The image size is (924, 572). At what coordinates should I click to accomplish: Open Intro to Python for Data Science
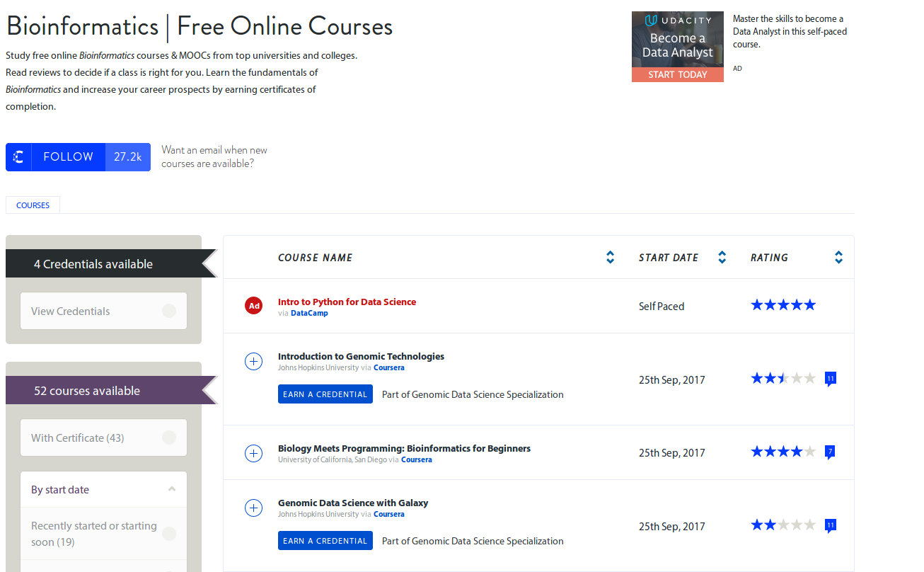click(x=347, y=302)
